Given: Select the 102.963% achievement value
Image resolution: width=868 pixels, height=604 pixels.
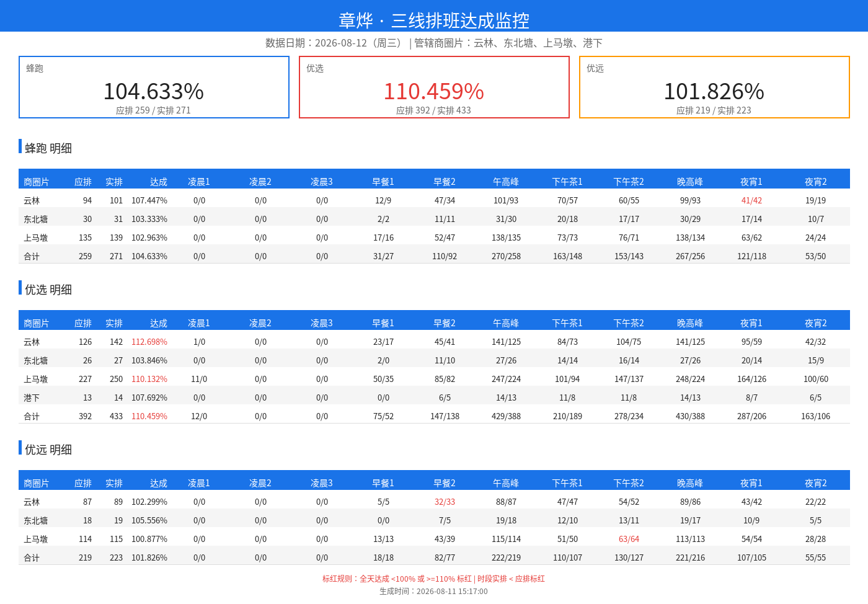Looking at the screenshot, I should (x=149, y=238).
